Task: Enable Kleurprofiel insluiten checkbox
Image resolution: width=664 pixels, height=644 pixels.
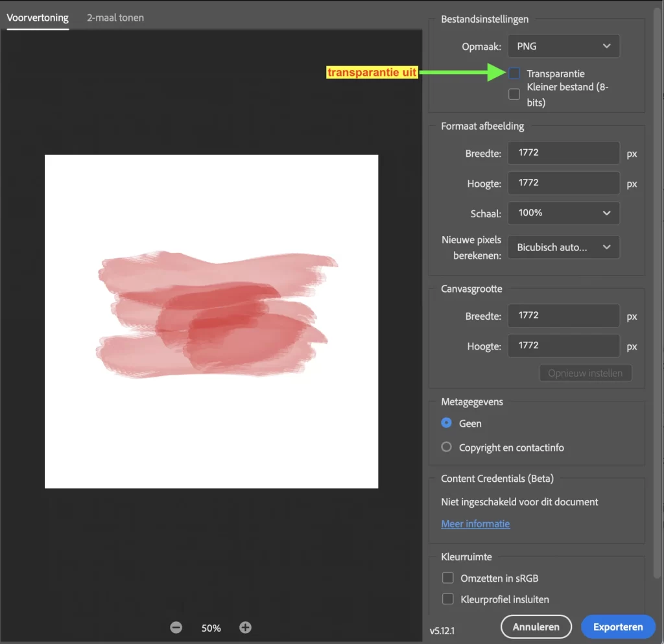Action: click(447, 599)
